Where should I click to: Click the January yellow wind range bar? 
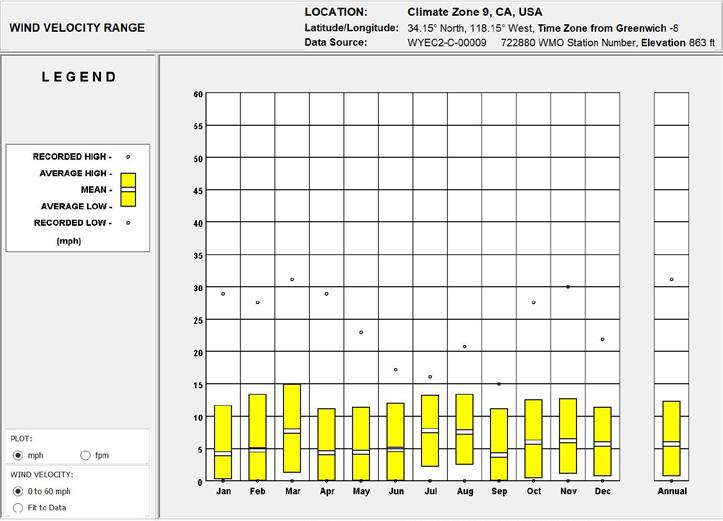tap(223, 442)
